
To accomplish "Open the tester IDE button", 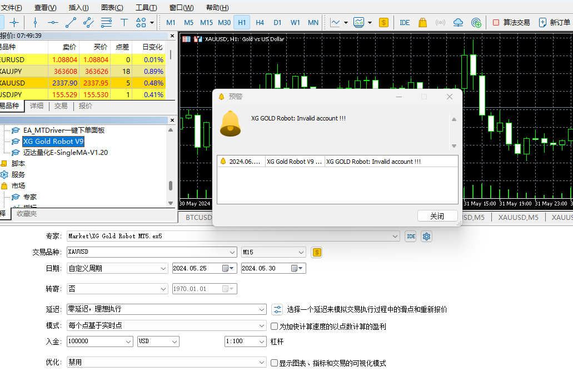I will click(x=411, y=236).
